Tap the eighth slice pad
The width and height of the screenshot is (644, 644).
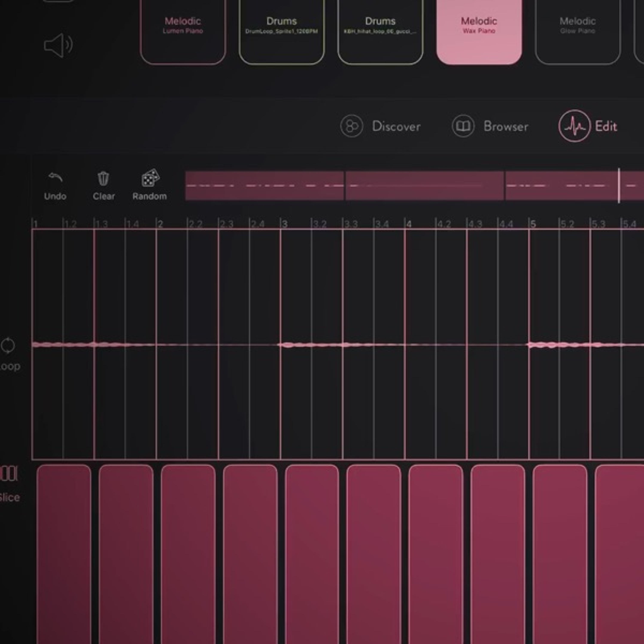coord(498,554)
